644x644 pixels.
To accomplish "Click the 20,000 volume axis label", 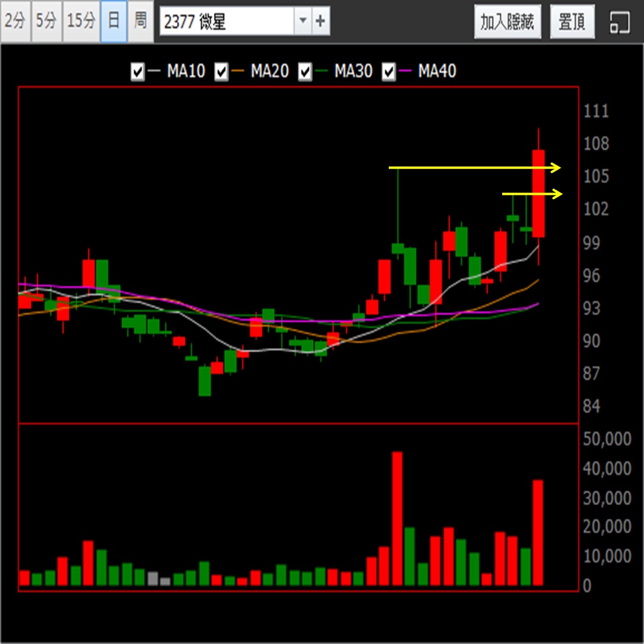I will (x=607, y=527).
